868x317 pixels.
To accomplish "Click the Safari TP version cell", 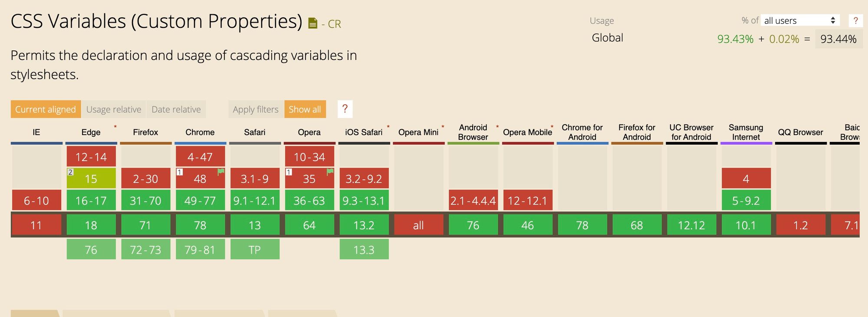I will [255, 249].
